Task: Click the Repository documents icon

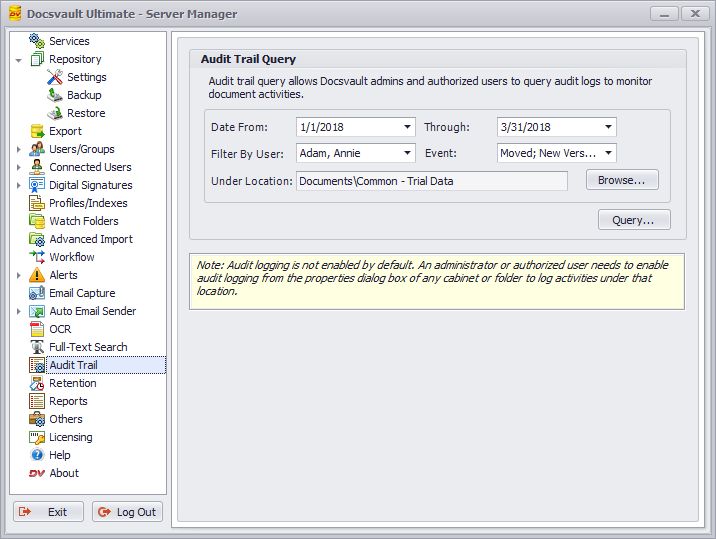Action: [37, 59]
